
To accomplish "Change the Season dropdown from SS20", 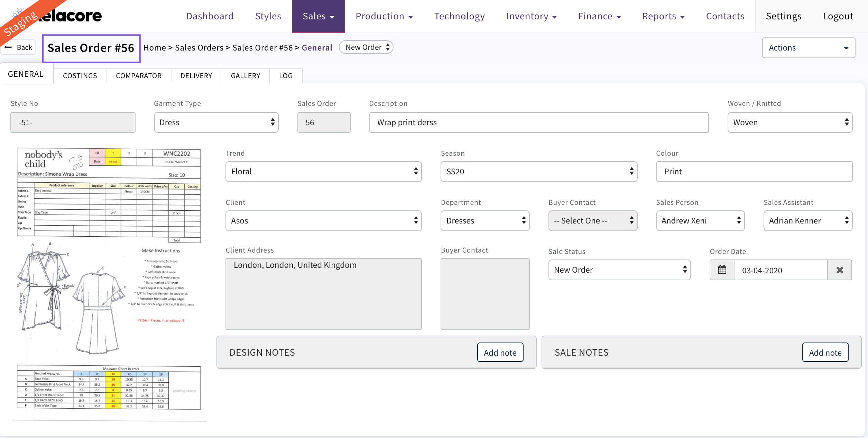I will [x=538, y=172].
